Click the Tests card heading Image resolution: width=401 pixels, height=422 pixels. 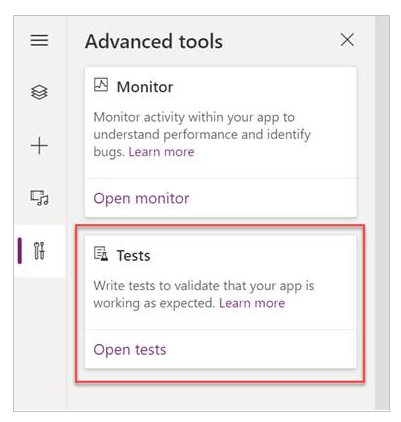133,256
